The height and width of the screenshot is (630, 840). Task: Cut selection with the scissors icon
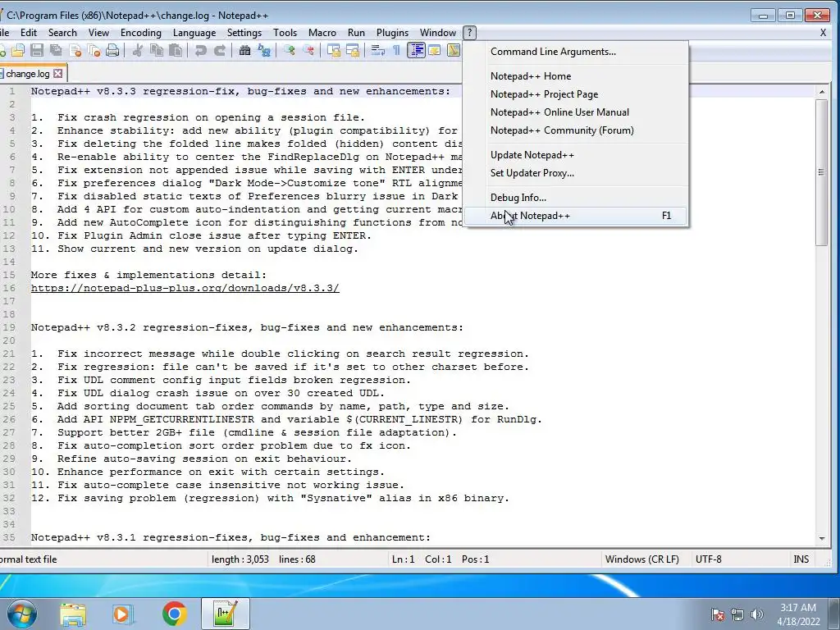(x=138, y=50)
